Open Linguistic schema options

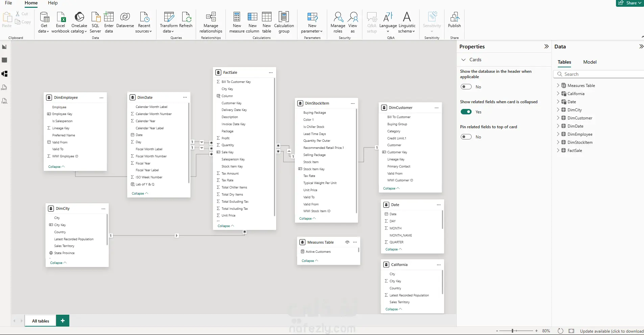point(407,22)
